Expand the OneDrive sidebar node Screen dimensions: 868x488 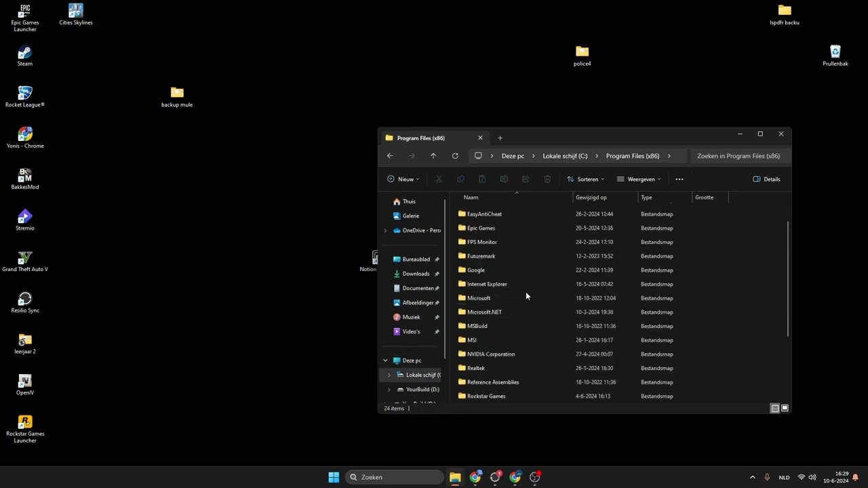pyautogui.click(x=385, y=230)
